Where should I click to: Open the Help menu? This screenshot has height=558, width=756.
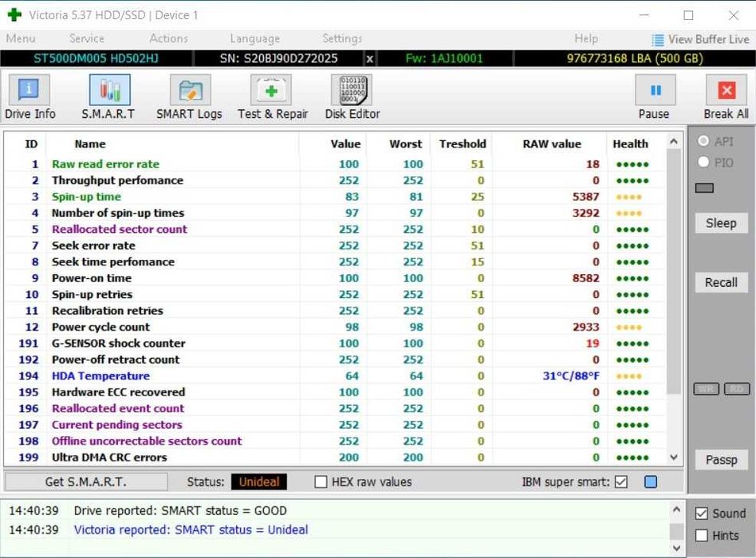pyautogui.click(x=586, y=38)
